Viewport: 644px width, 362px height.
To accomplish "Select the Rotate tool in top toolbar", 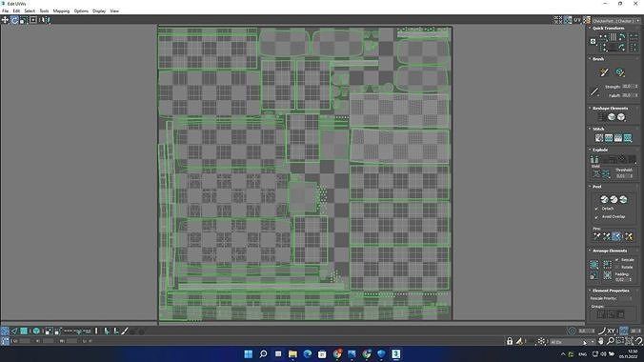I will tap(14, 20).
